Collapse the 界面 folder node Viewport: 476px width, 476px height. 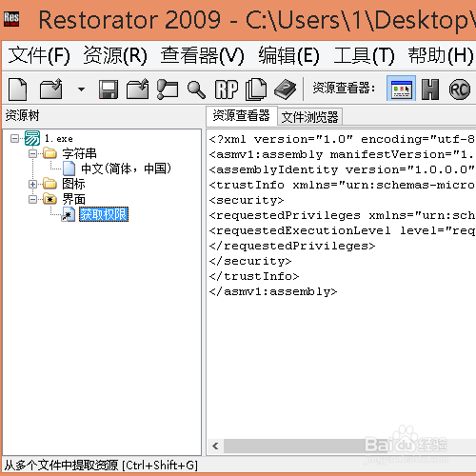tap(32, 199)
